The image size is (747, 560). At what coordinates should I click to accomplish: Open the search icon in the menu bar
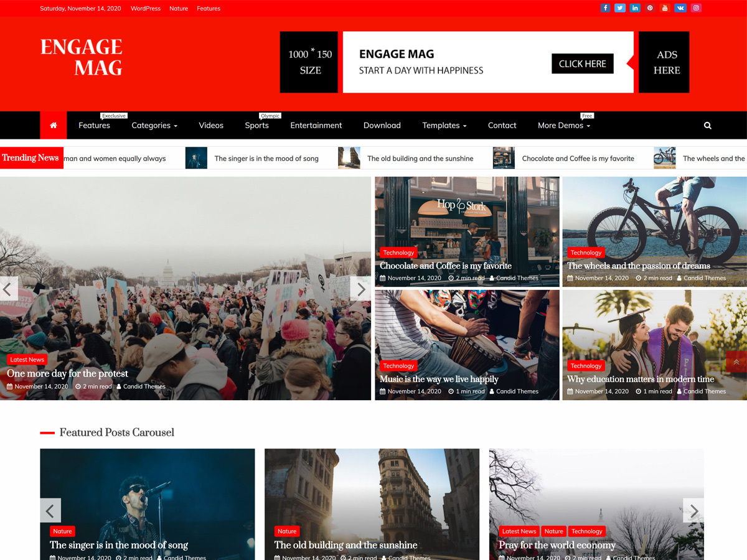(x=707, y=125)
